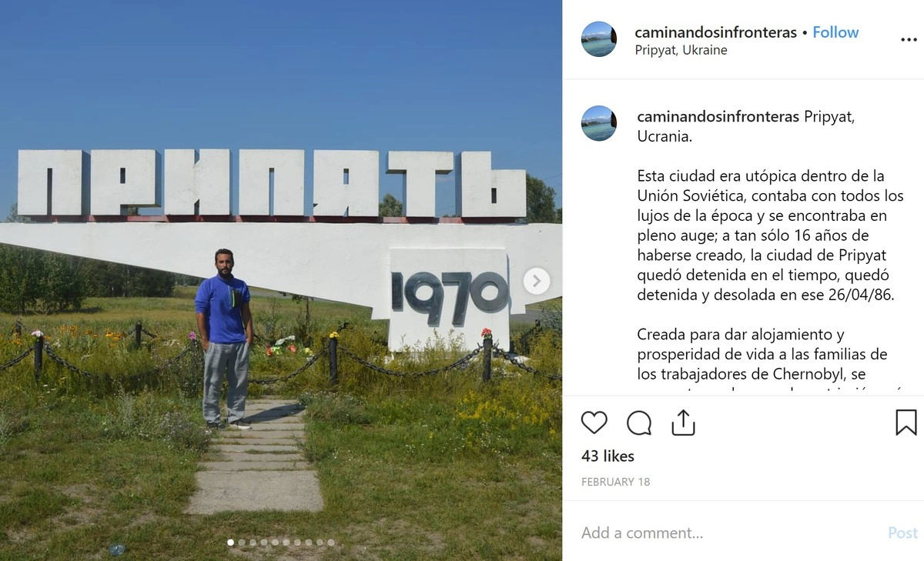Open the Pripyat, Ukraine location link
This screenshot has width=924, height=561.
tap(681, 50)
